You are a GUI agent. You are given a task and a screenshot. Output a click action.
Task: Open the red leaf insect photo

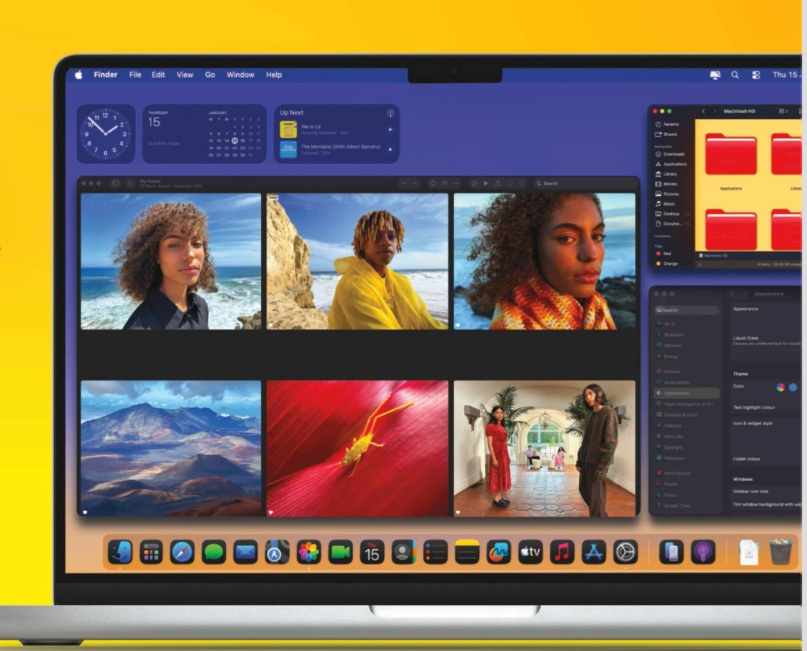coord(357,448)
